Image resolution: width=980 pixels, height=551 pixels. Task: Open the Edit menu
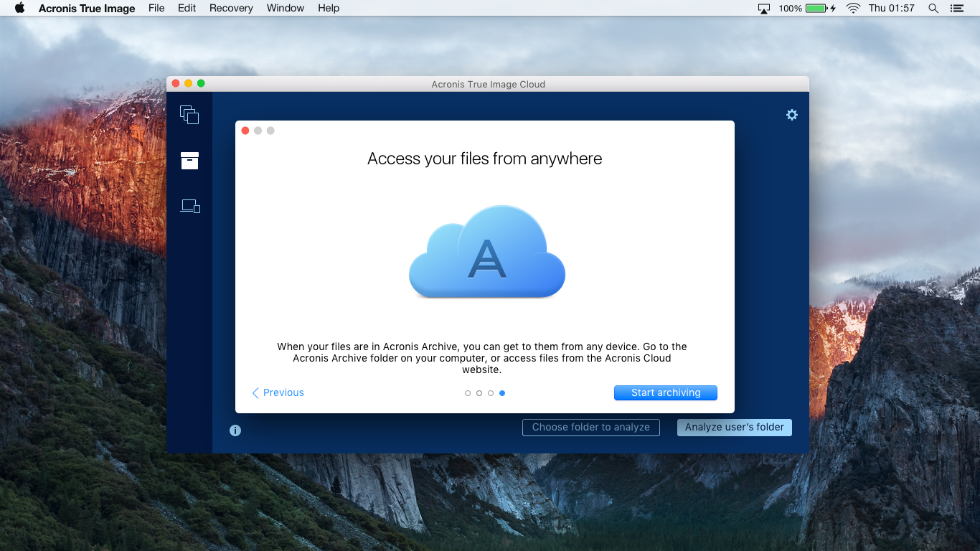(187, 8)
